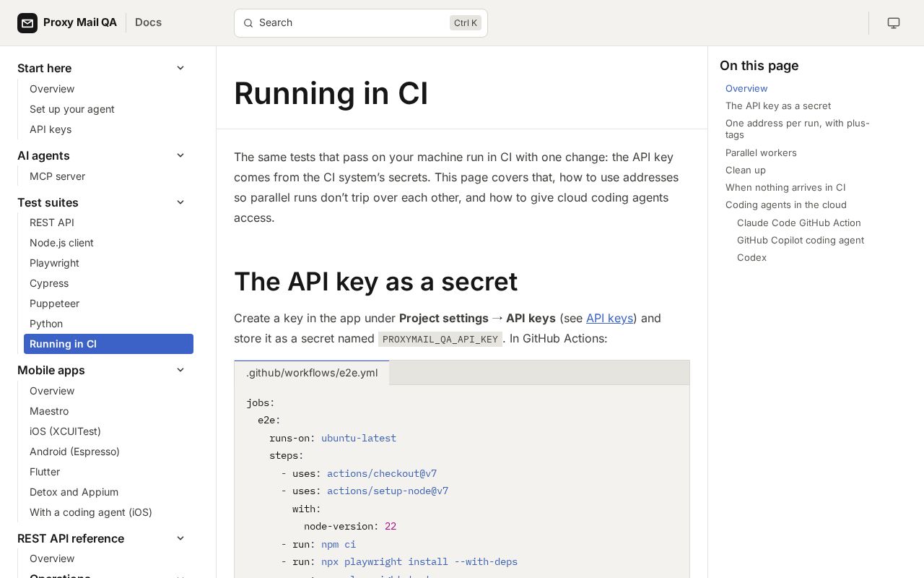
Task: Open the Docs header link
Action: click(x=148, y=22)
